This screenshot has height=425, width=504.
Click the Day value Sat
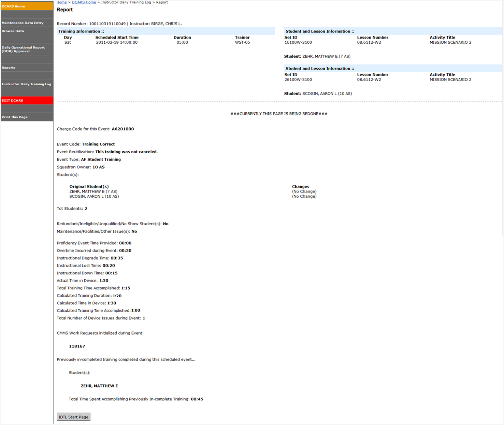coord(68,42)
